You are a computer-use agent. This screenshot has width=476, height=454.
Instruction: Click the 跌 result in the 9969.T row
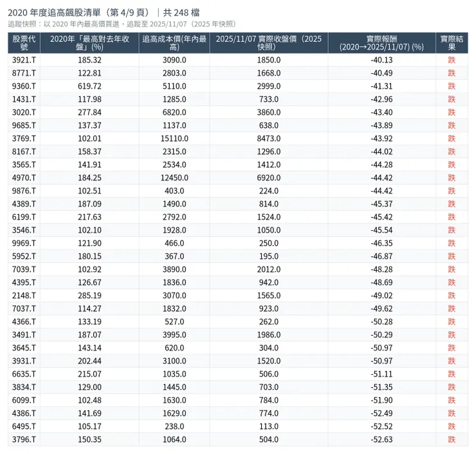[452, 243]
